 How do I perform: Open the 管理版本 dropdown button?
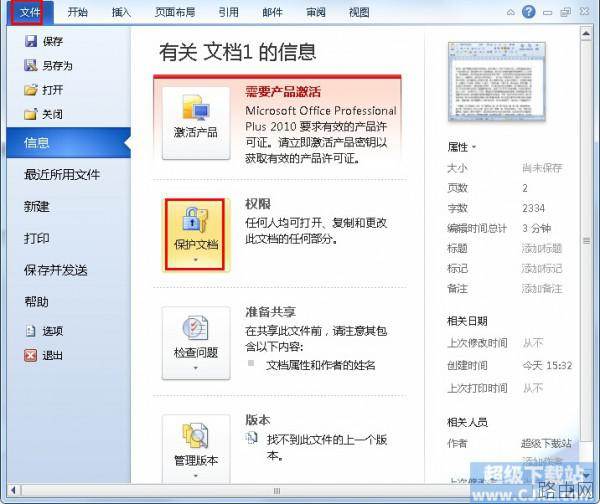point(196,450)
